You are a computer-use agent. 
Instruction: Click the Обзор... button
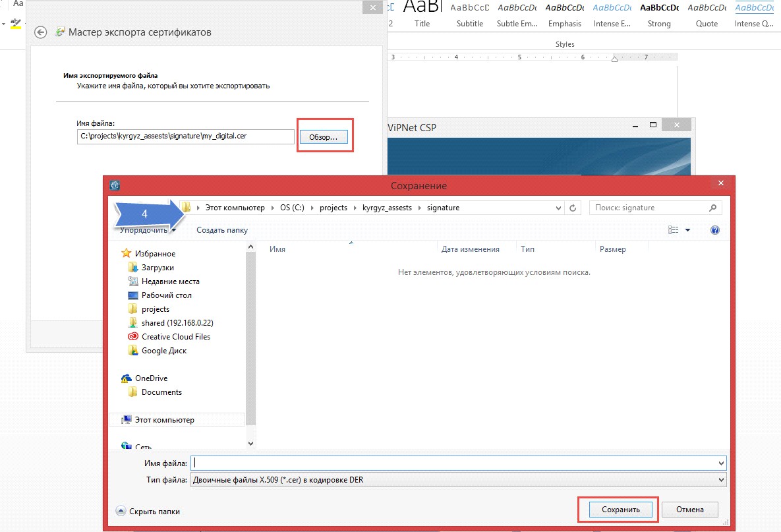click(x=323, y=137)
